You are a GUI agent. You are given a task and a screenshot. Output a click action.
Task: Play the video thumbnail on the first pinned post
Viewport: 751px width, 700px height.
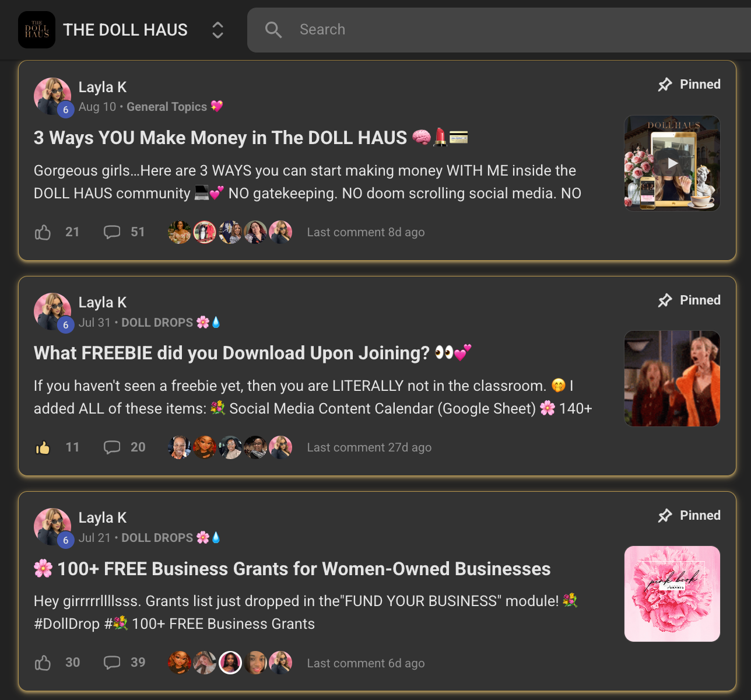click(x=672, y=163)
